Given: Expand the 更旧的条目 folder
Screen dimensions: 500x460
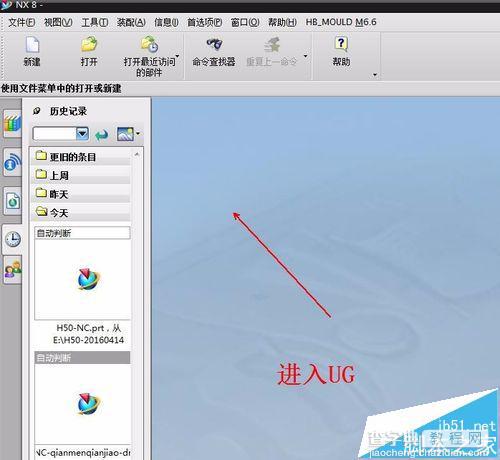Looking at the screenshot, I should (80, 156).
